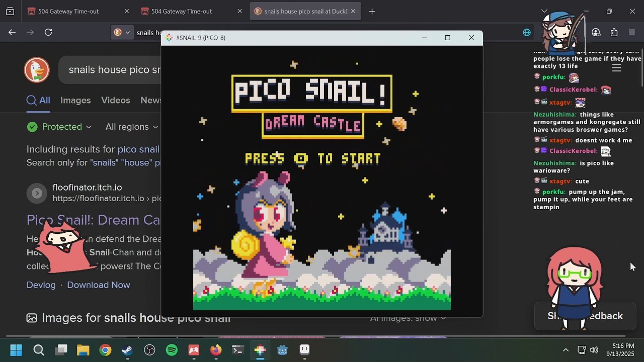644x362 pixels.
Task: Open Steam from the taskbar
Action: click(127, 350)
